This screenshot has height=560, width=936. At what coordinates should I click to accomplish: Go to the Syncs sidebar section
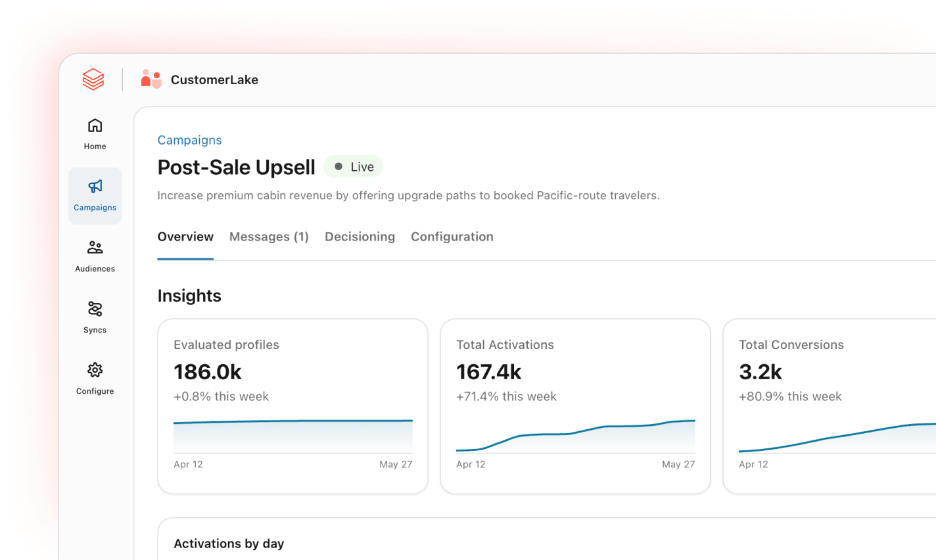click(x=95, y=317)
